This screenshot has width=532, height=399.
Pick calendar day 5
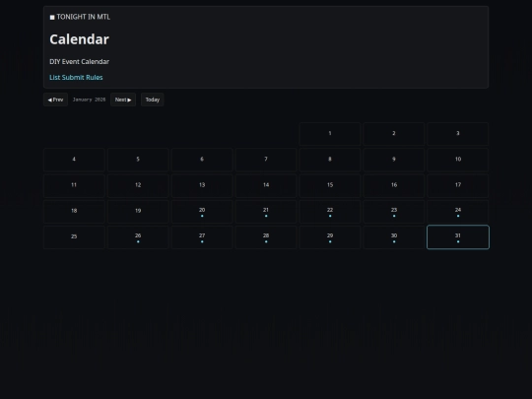(138, 160)
